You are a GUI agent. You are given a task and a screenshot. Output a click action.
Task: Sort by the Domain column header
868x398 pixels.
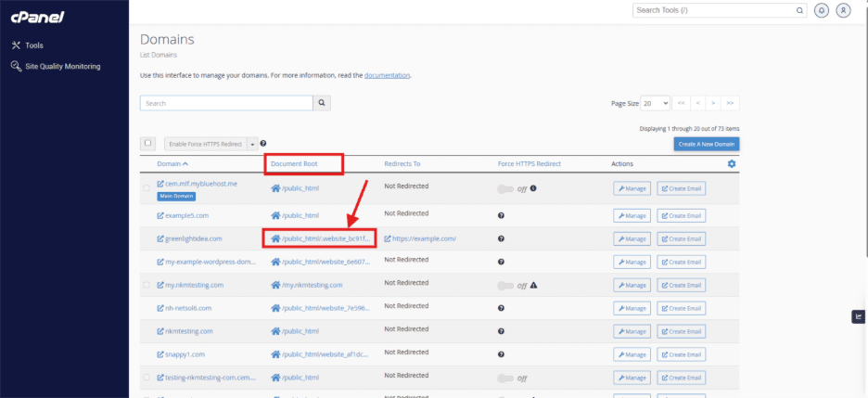tap(172, 164)
